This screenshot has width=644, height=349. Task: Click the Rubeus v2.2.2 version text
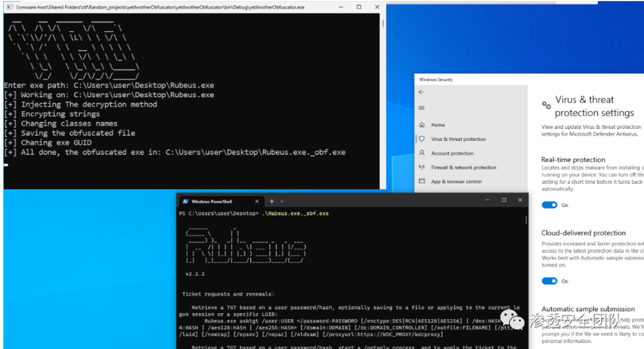click(194, 274)
